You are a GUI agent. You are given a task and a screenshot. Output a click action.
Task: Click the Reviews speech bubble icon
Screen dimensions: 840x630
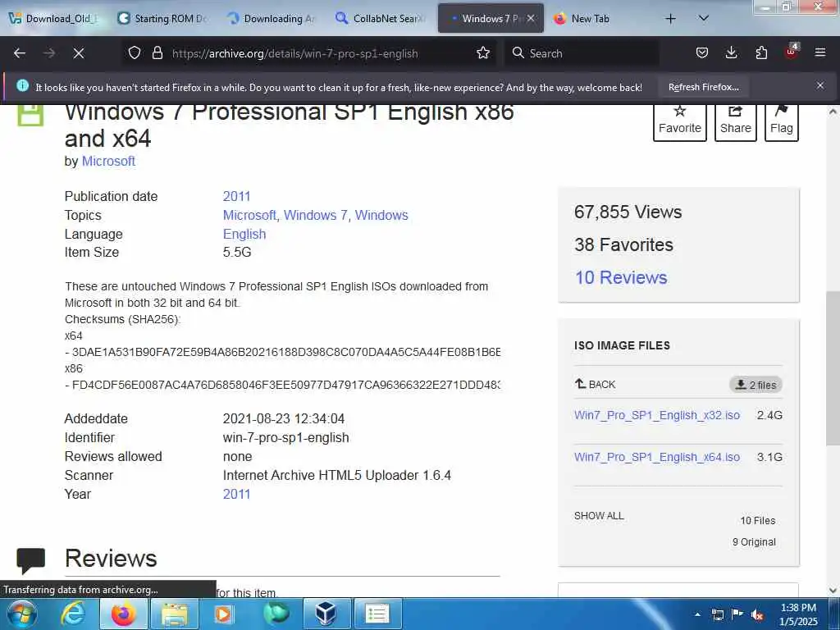pyautogui.click(x=30, y=560)
